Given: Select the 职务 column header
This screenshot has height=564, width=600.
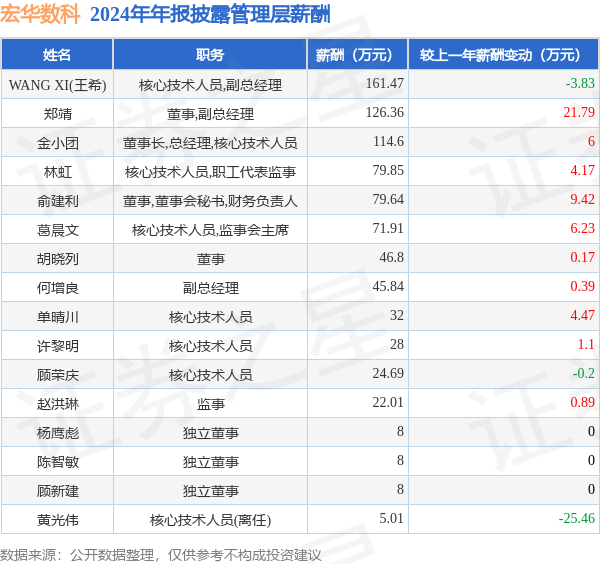Looking at the screenshot, I should point(210,55).
